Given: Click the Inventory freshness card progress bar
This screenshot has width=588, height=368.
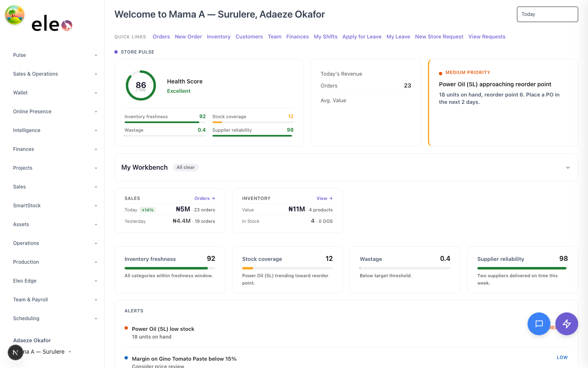Looking at the screenshot, I should click(x=170, y=268).
